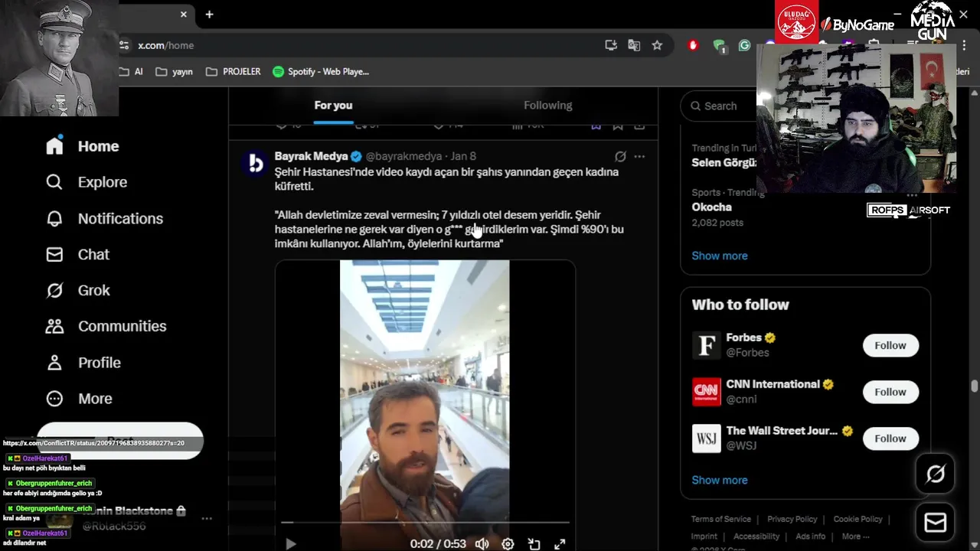Mute the video using the speaker icon
The width and height of the screenshot is (980, 551).
pyautogui.click(x=482, y=544)
